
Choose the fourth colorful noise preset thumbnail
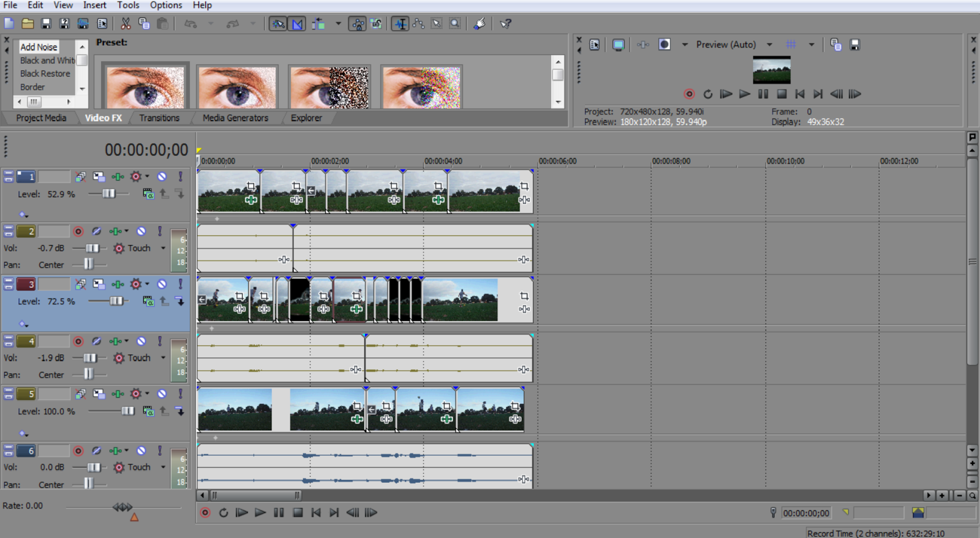tap(421, 88)
